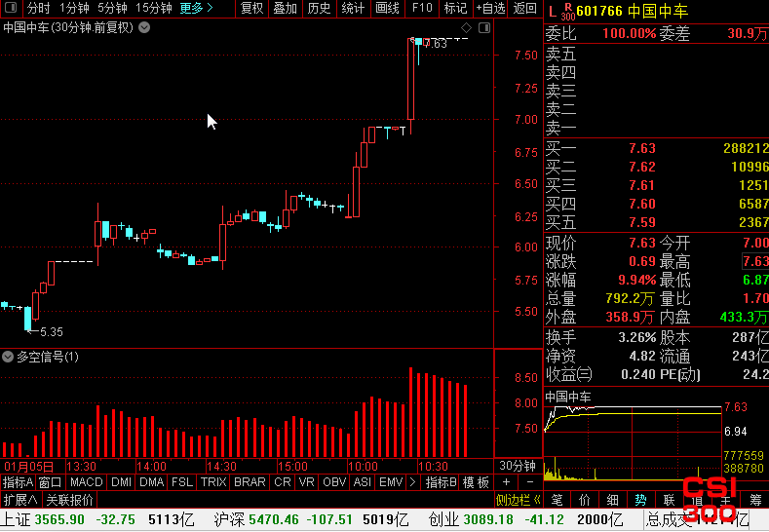Open the 历史 history tool
The height and width of the screenshot is (532, 769).
(319, 8)
